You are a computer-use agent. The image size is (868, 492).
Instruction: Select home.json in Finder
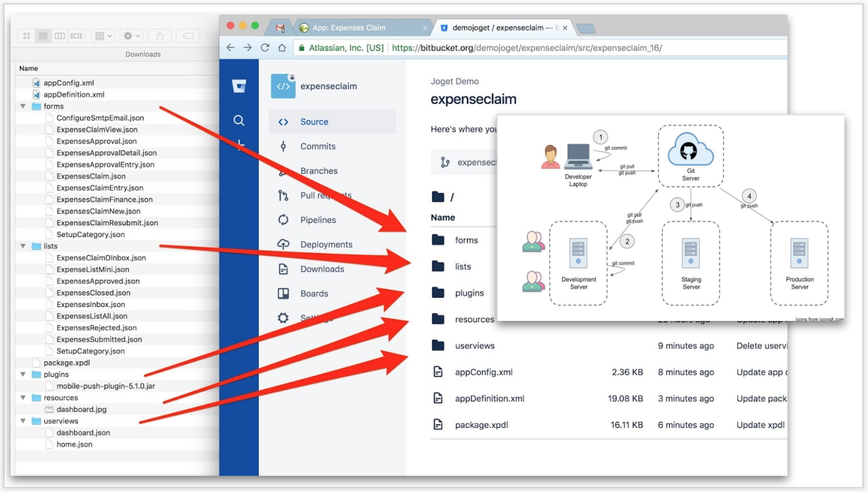[74, 444]
